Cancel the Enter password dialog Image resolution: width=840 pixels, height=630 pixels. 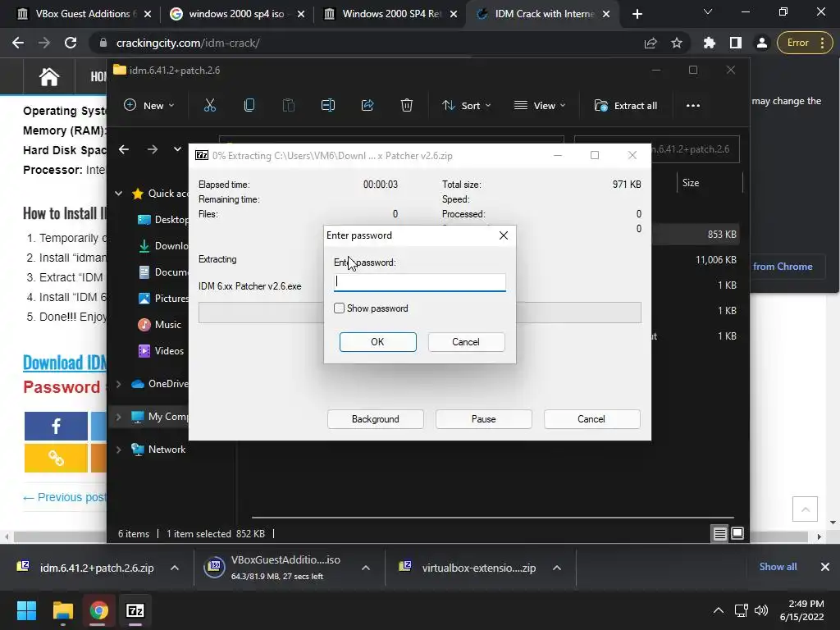tap(466, 342)
